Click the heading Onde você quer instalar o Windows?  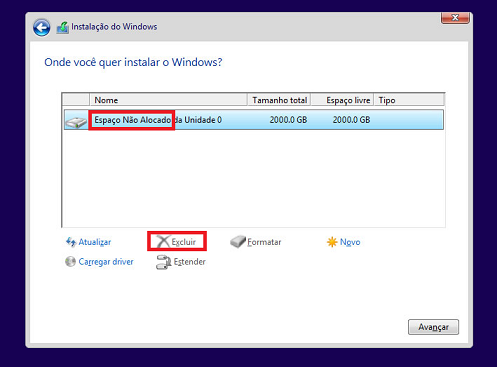coord(133,62)
